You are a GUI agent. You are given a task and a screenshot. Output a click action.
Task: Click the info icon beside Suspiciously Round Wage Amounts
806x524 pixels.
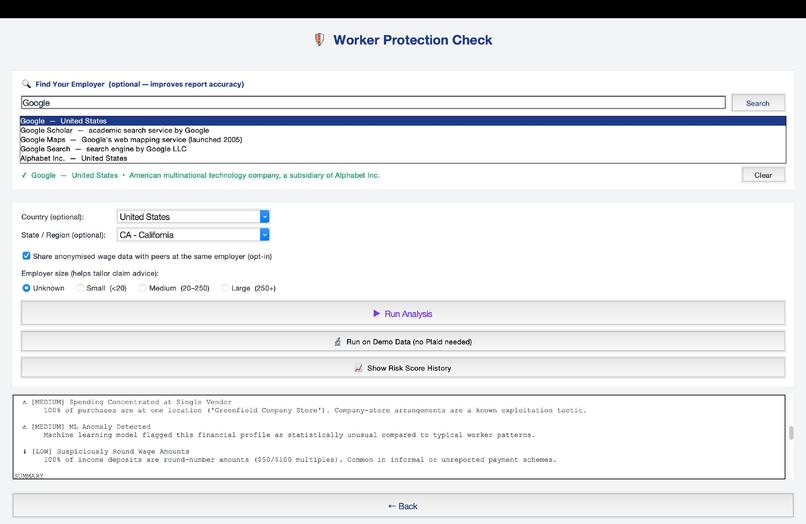(25, 451)
